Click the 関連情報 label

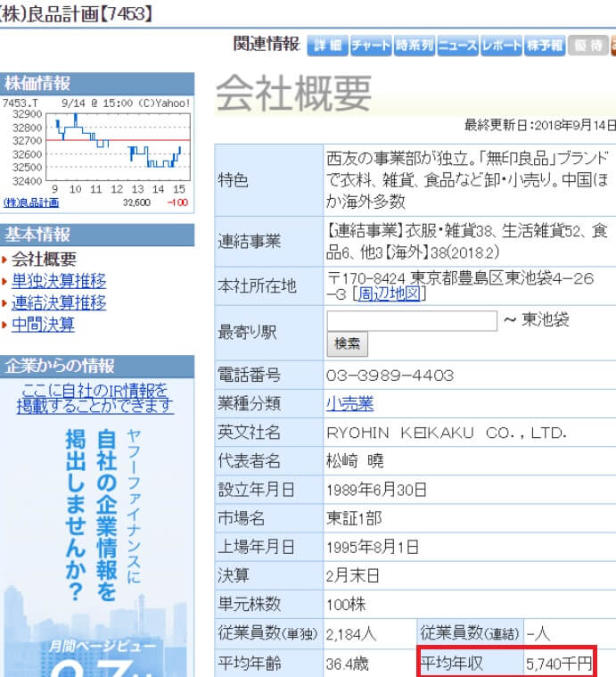coord(267,44)
